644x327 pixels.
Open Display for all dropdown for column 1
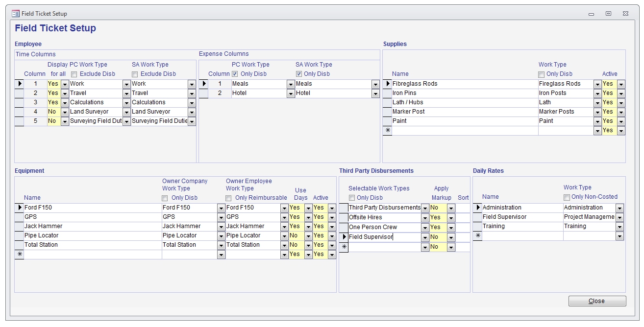coord(65,84)
